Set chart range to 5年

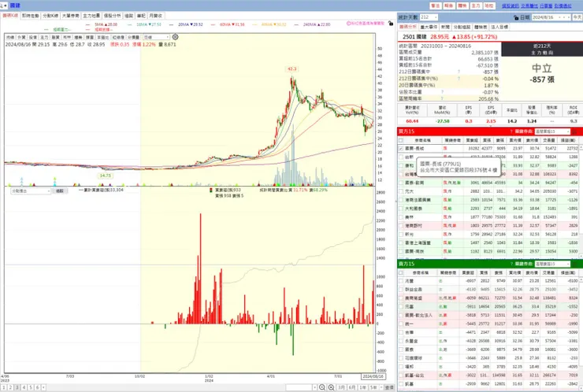pyautogui.click(x=373, y=387)
